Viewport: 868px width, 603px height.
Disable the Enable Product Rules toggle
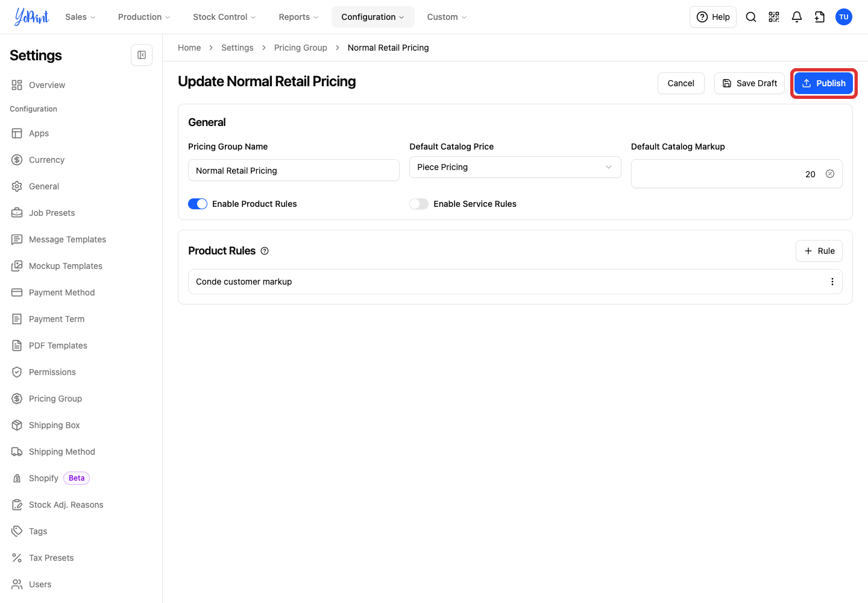tap(198, 204)
